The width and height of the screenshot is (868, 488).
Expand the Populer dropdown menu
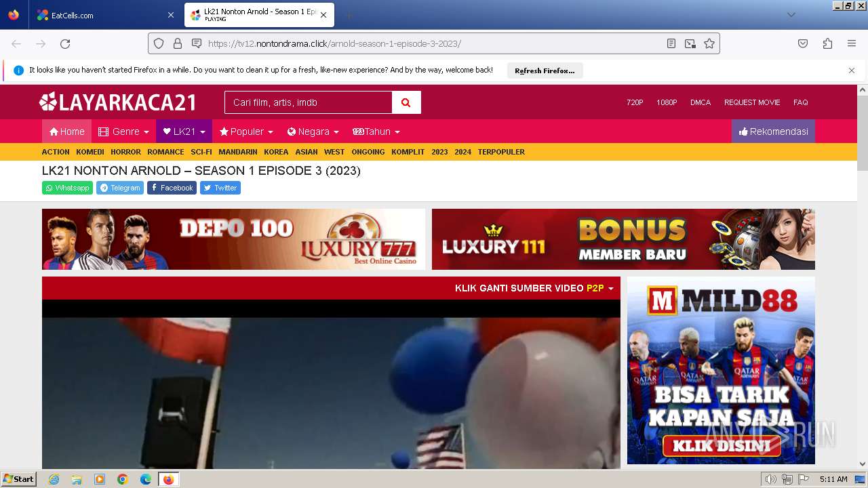(246, 131)
